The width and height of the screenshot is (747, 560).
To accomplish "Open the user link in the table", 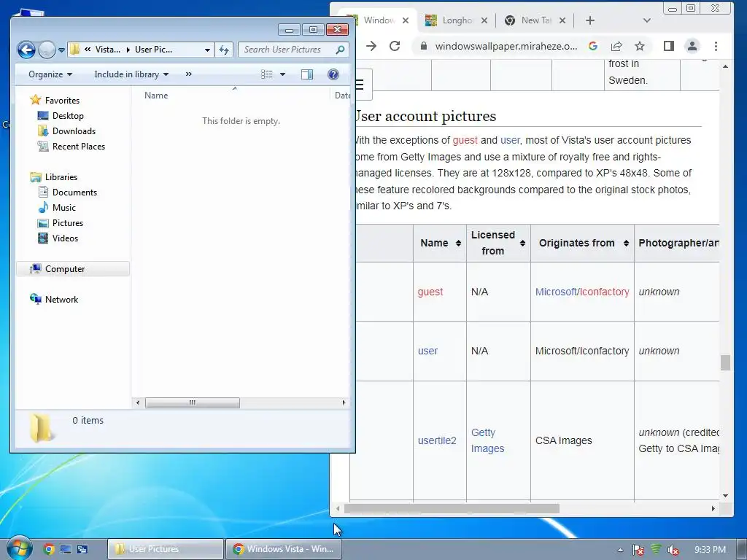I will tap(427, 351).
